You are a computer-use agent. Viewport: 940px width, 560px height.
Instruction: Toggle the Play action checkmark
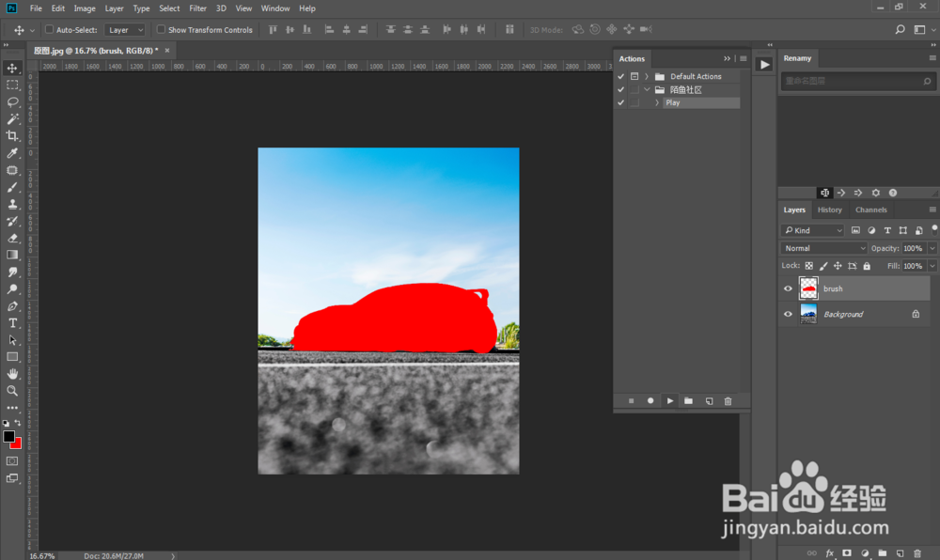click(x=621, y=103)
